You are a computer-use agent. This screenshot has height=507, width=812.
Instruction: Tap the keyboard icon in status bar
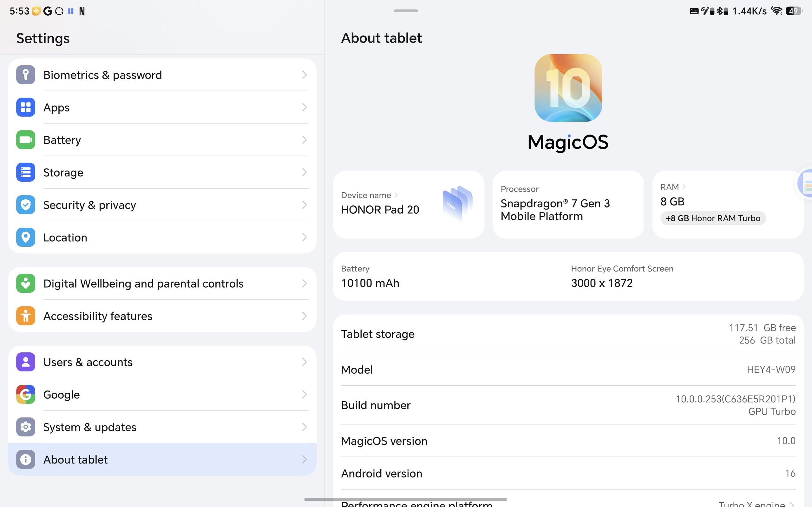pos(694,11)
